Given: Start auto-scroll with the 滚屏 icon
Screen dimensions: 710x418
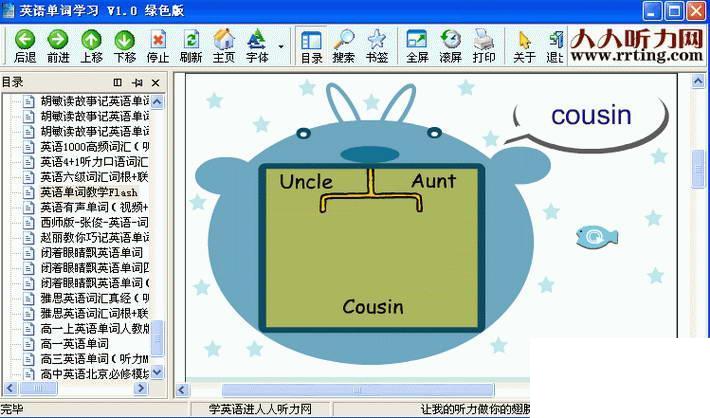Looking at the screenshot, I should click(450, 46).
